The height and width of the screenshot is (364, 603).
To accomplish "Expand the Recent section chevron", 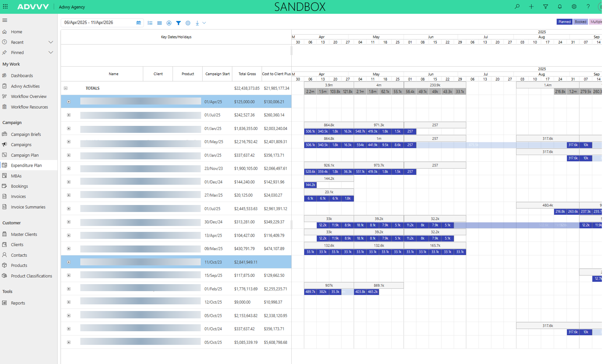I will click(51, 42).
